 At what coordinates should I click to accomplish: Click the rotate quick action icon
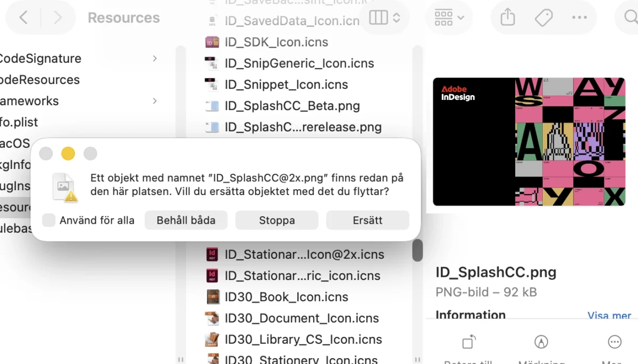click(x=469, y=342)
